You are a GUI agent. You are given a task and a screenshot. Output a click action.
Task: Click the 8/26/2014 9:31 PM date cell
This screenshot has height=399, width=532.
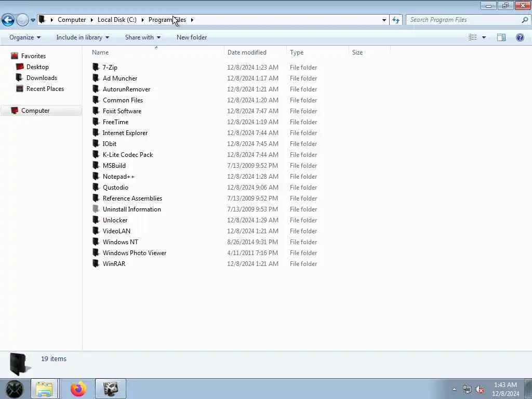click(x=252, y=242)
